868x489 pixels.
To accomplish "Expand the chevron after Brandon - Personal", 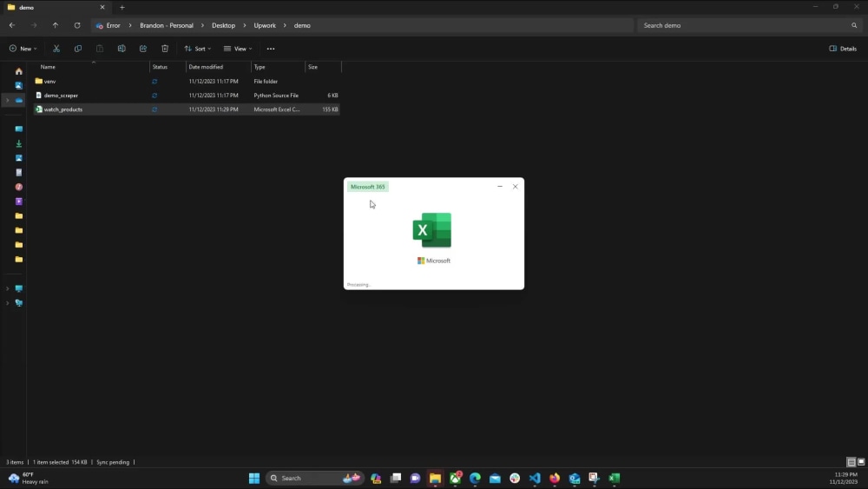I will tap(202, 25).
